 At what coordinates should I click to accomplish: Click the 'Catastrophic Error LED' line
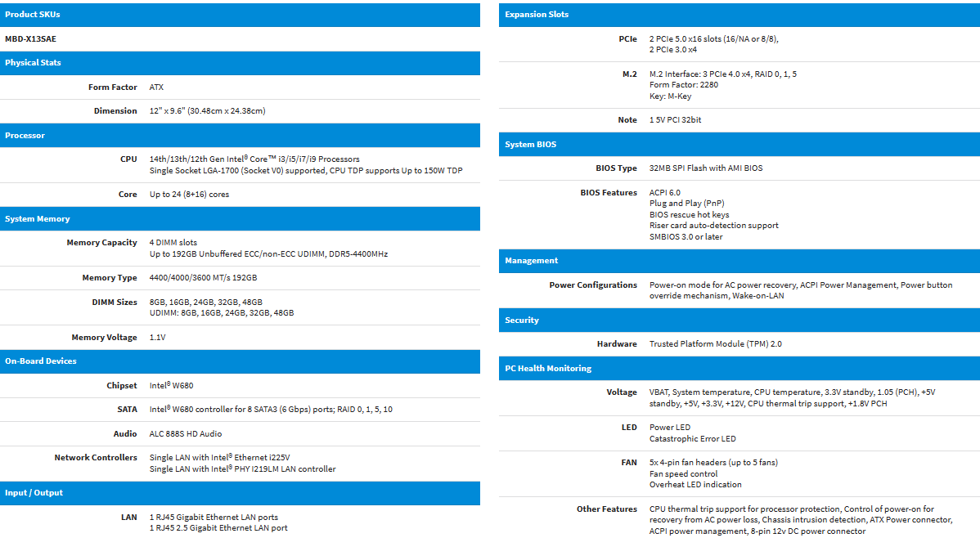tap(693, 439)
